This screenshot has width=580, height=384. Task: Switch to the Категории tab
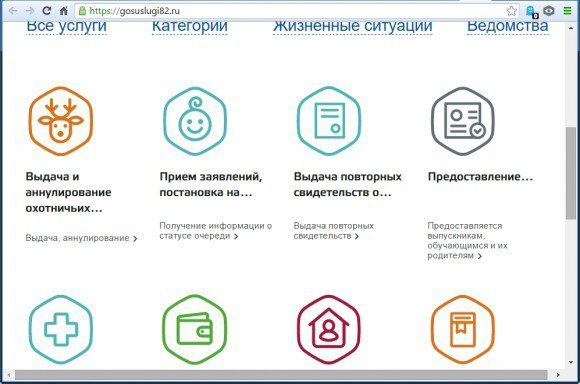click(x=190, y=26)
